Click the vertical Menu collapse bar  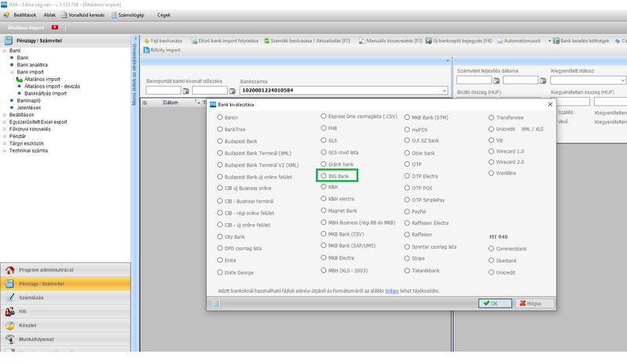(x=135, y=74)
